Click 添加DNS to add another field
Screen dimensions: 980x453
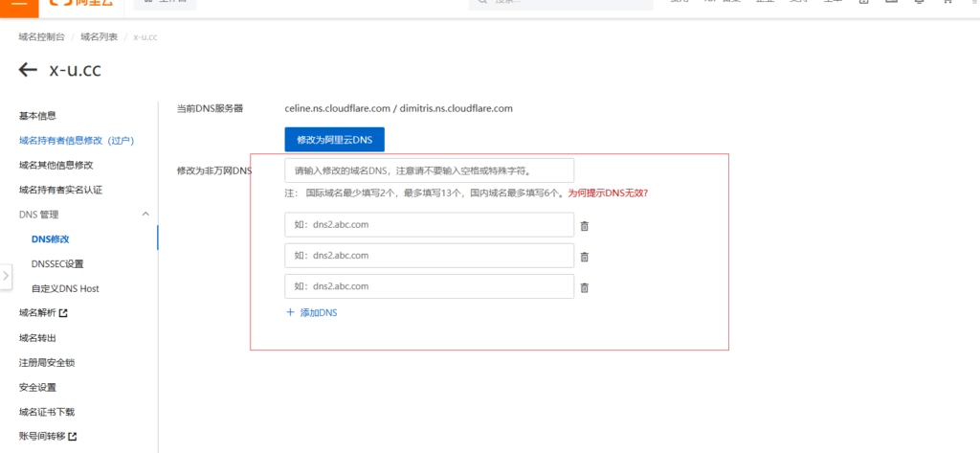[319, 312]
